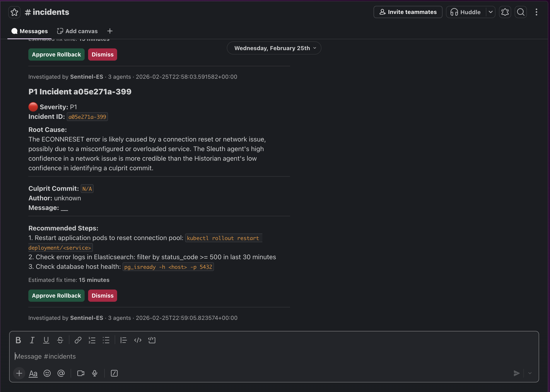Open the emoji picker
This screenshot has width=550, height=392.
click(47, 373)
